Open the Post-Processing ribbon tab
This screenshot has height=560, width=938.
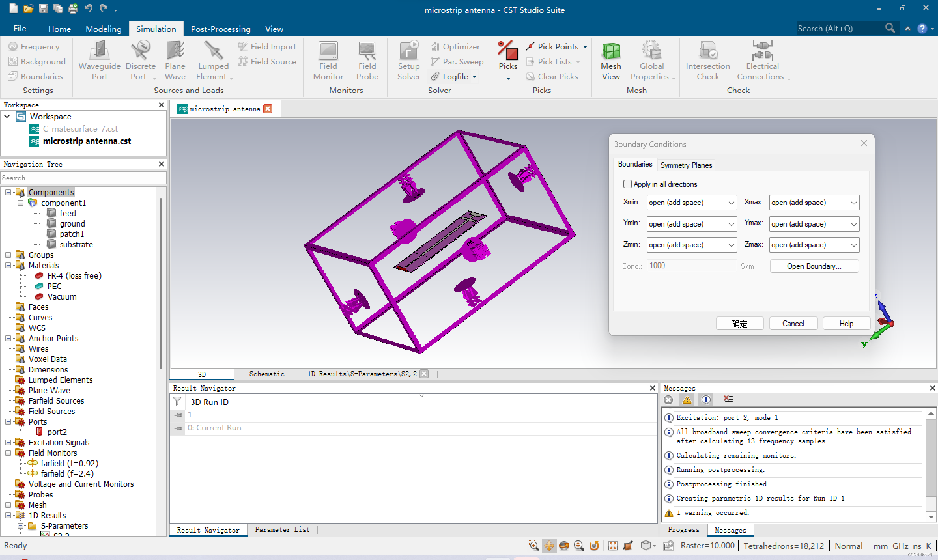tap(220, 29)
